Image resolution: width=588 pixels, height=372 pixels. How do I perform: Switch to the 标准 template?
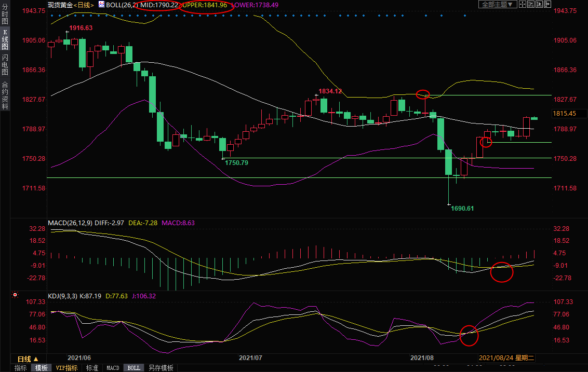(x=92, y=368)
